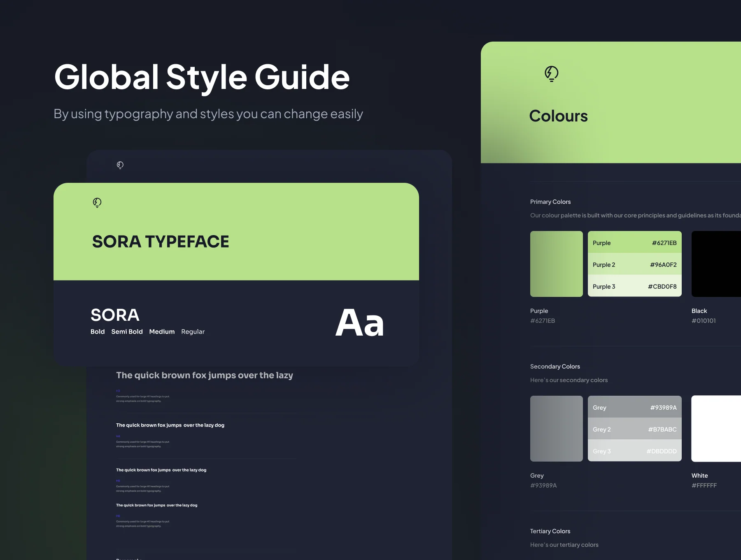741x560 pixels.
Task: Select the Grey 2 #B7BABC swatch row
Action: click(x=635, y=429)
